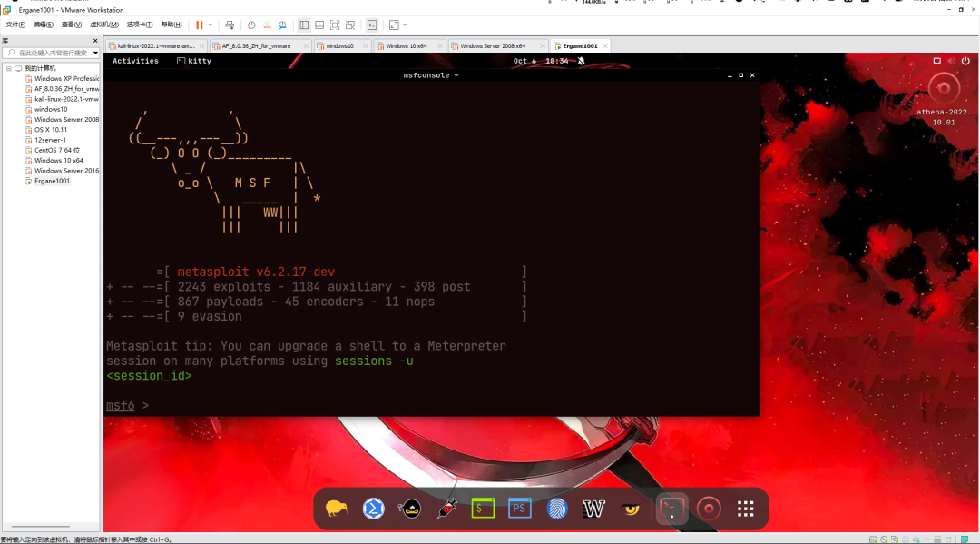
Task: Launch the yellow eye dock icon
Action: point(631,509)
